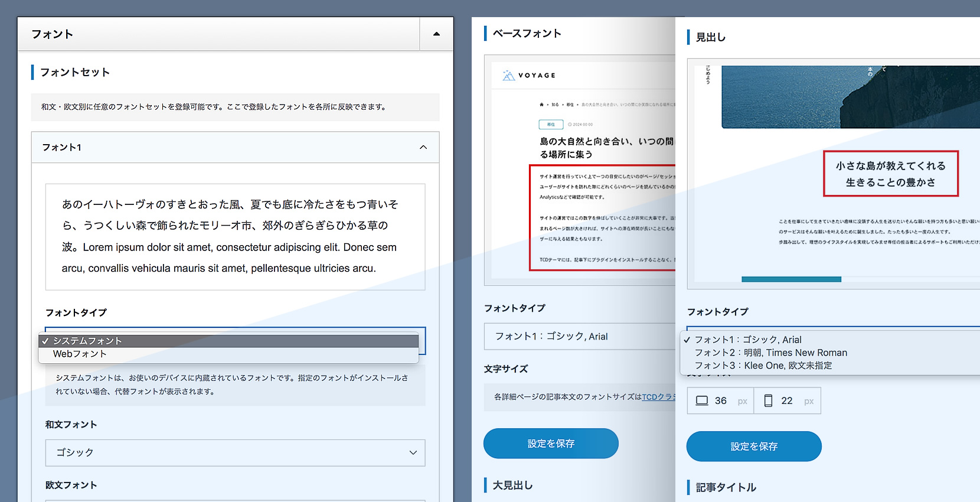
Task: Select フォント3：Klee One option
Action: tap(763, 366)
